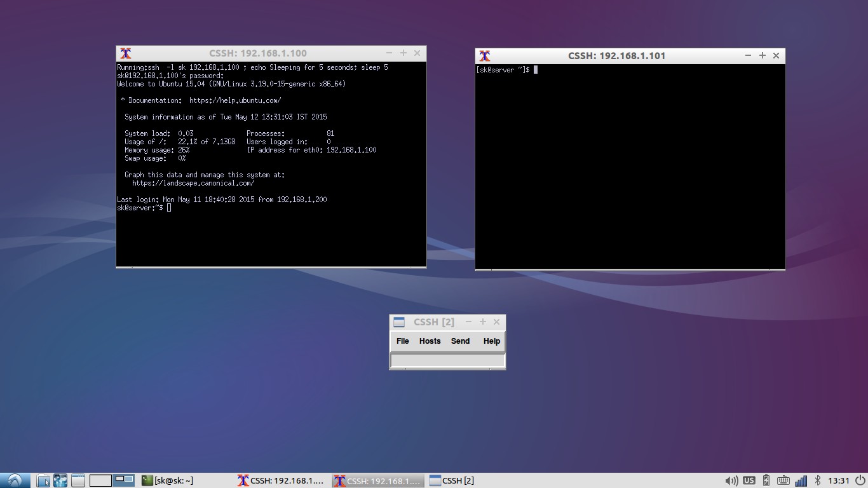The image size is (868, 488).
Task: Open the Lubuntu start menu
Action: (15, 480)
